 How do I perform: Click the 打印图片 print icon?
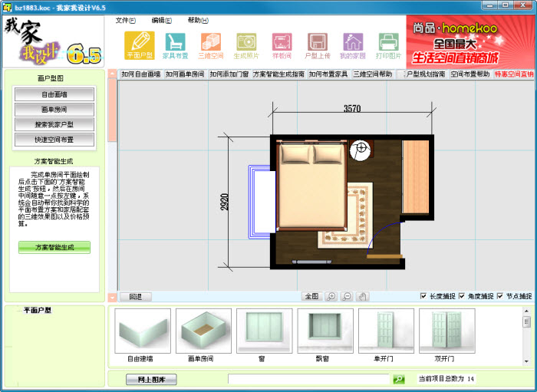(389, 45)
